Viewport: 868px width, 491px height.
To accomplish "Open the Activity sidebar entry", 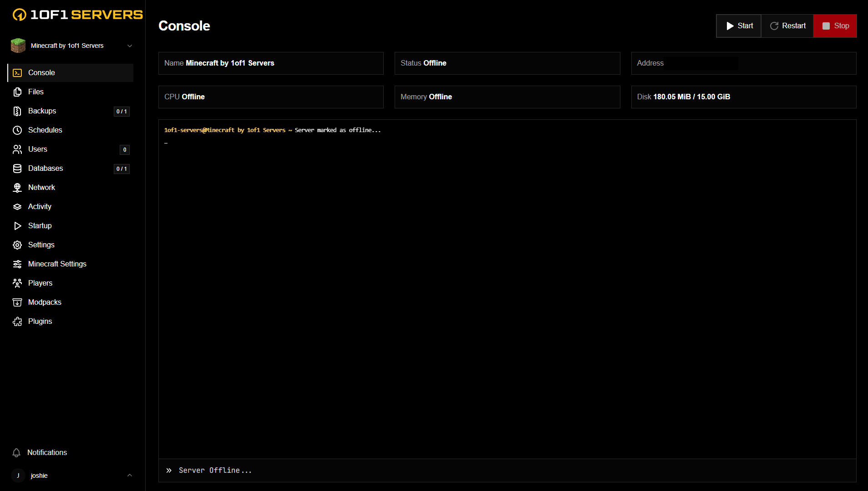I will pos(71,207).
